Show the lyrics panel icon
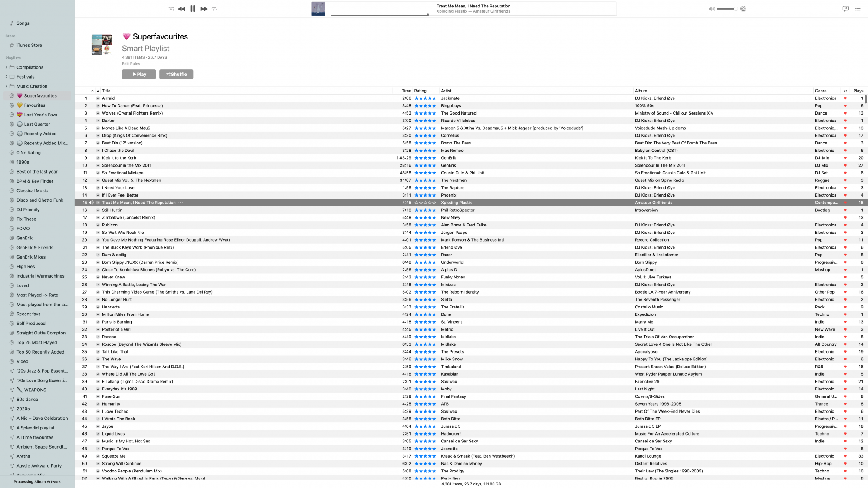Image resolution: width=868 pixels, height=488 pixels. 845,9
